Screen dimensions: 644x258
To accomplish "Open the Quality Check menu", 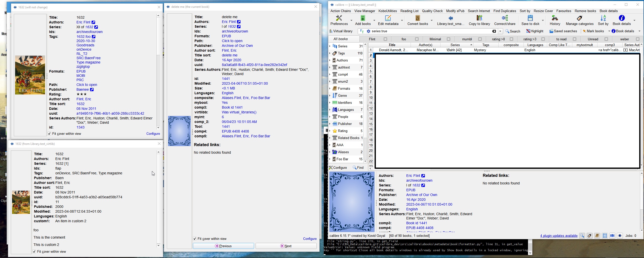I will coord(432,11).
